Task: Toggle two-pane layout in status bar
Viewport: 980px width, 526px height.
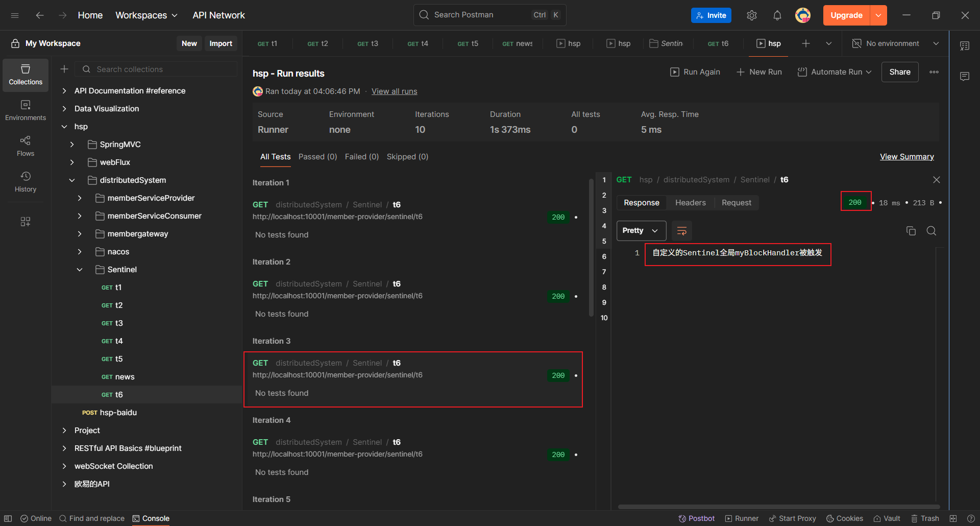Action: pyautogui.click(x=953, y=518)
